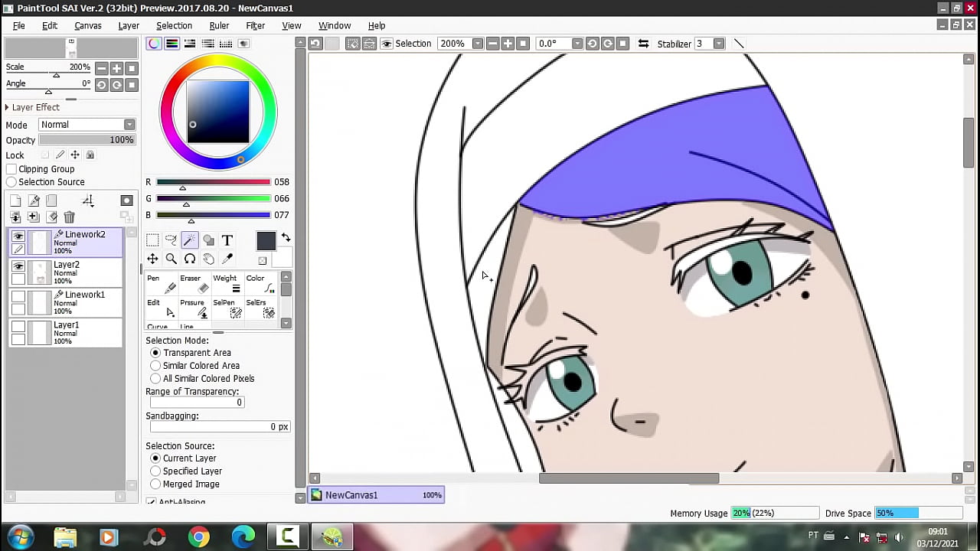Rotate the view counterclockwise in the Angle row

point(101,85)
